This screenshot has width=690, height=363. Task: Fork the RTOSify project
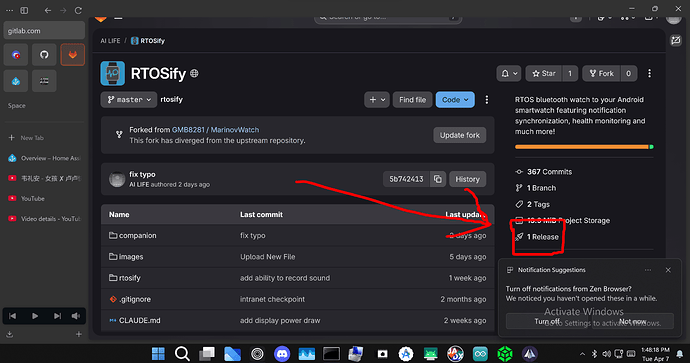(602, 73)
